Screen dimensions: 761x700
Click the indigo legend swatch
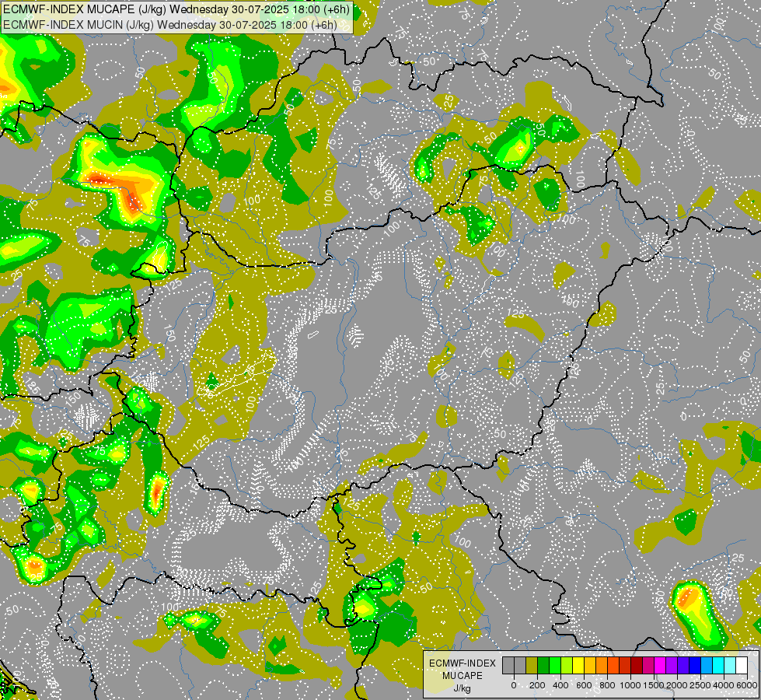click(x=684, y=665)
